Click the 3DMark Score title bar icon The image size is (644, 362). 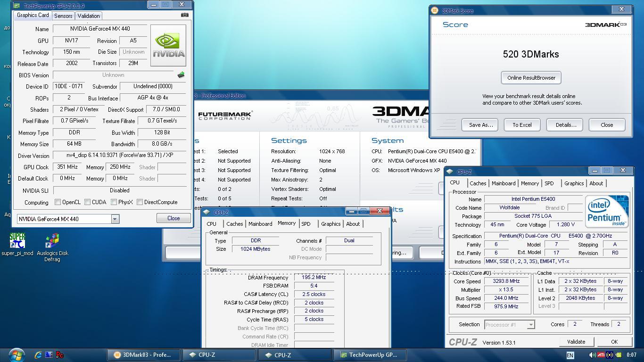[x=435, y=10]
